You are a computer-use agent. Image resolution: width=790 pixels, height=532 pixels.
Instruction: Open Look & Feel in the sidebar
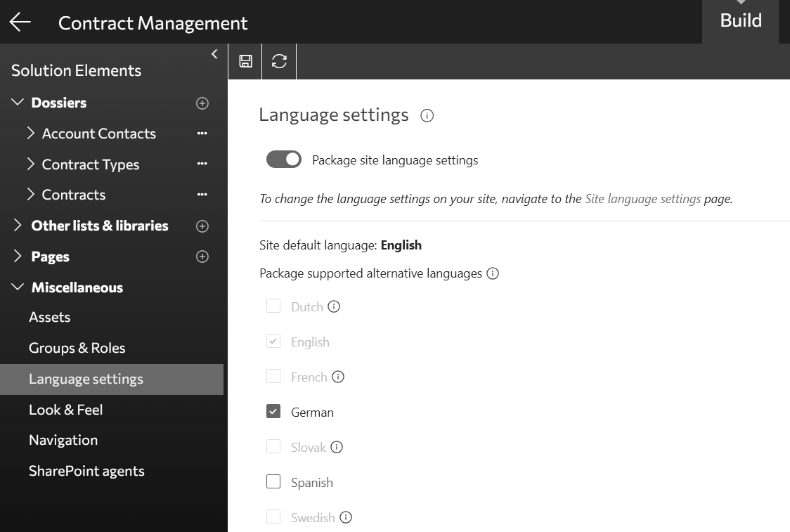(65, 410)
